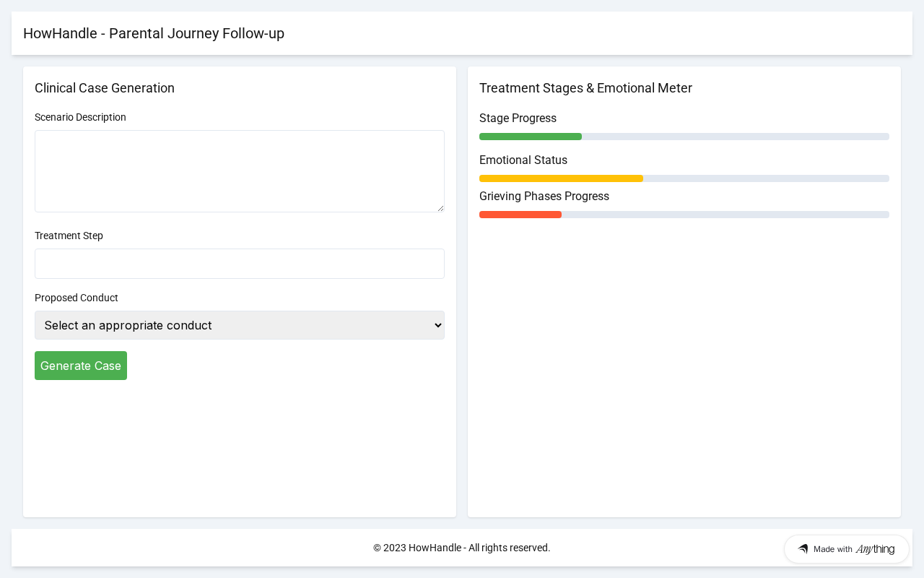Click the yellow Emotional Status bar fill

coord(561,178)
